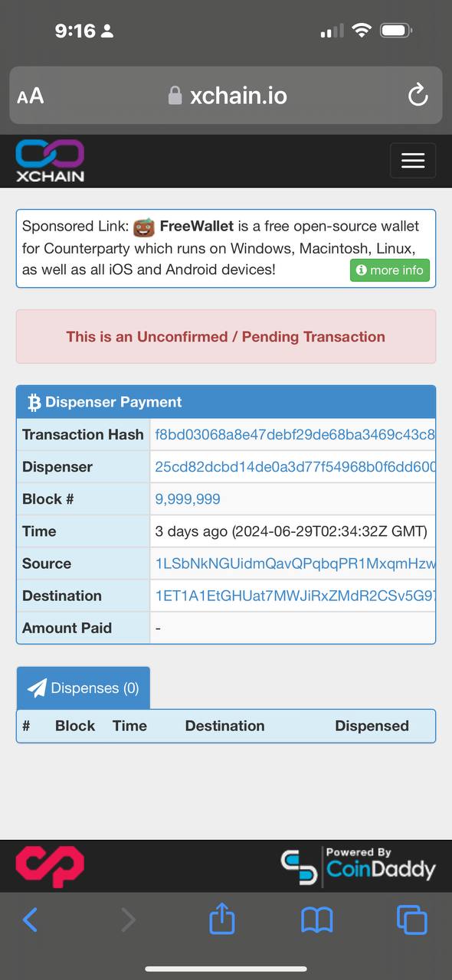Open the transaction hash link

[294, 435]
